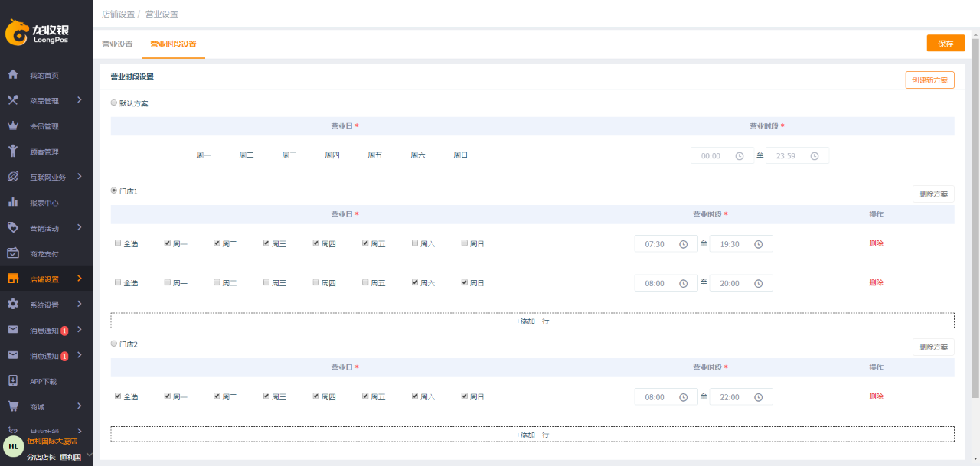The image size is (980, 466).
Task: Click +添加一行 under 门店1
Action: coord(532,321)
